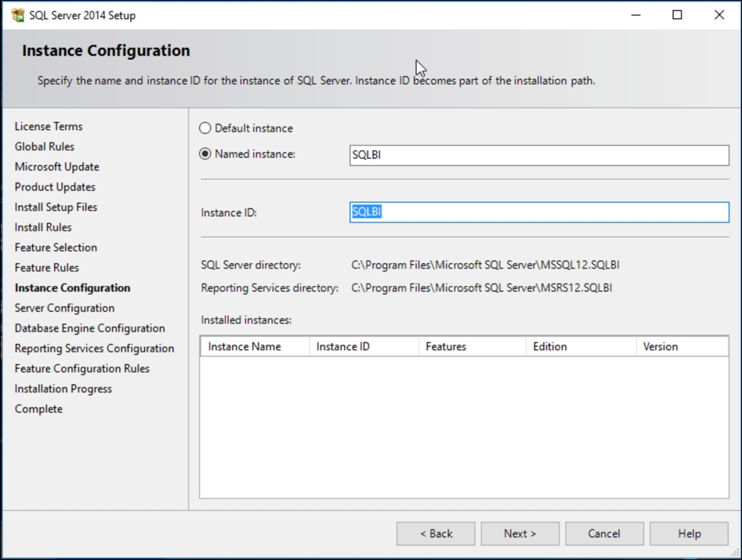The height and width of the screenshot is (560, 742).
Task: Click the Cancel button
Action: point(604,533)
